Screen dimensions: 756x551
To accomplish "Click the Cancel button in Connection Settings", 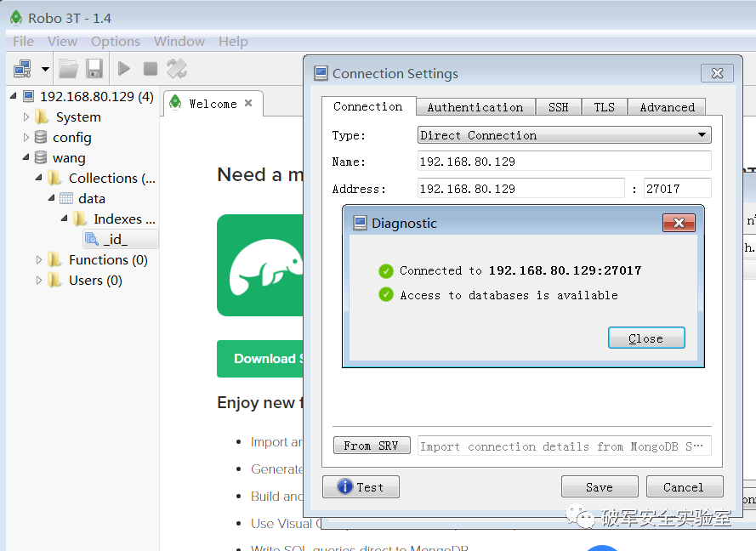I will point(685,487).
